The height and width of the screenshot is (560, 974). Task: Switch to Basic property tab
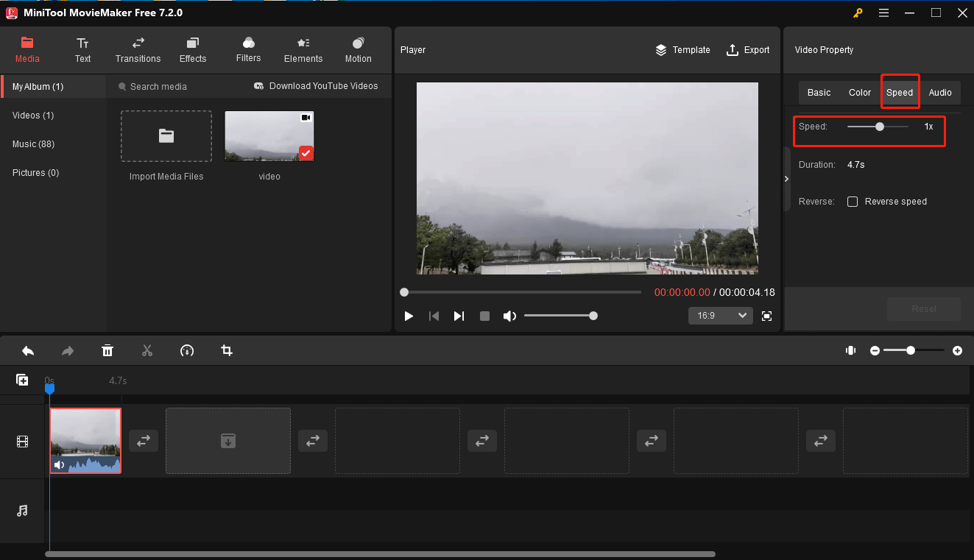819,93
